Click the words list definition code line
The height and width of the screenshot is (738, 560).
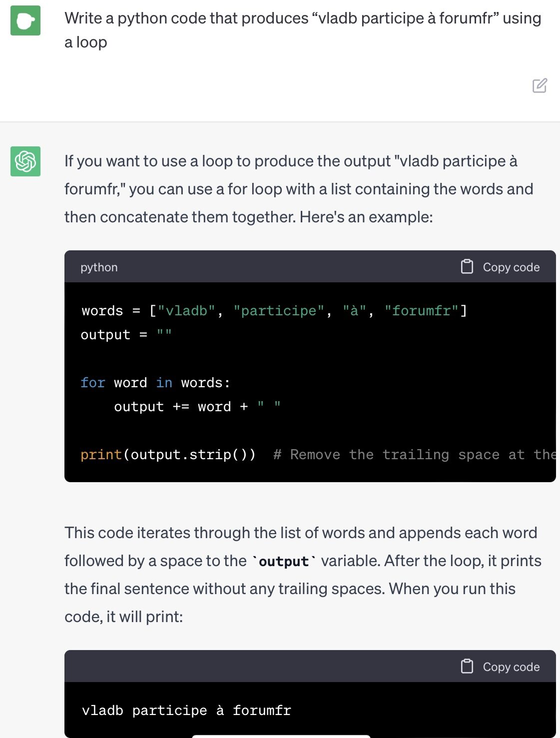click(274, 311)
